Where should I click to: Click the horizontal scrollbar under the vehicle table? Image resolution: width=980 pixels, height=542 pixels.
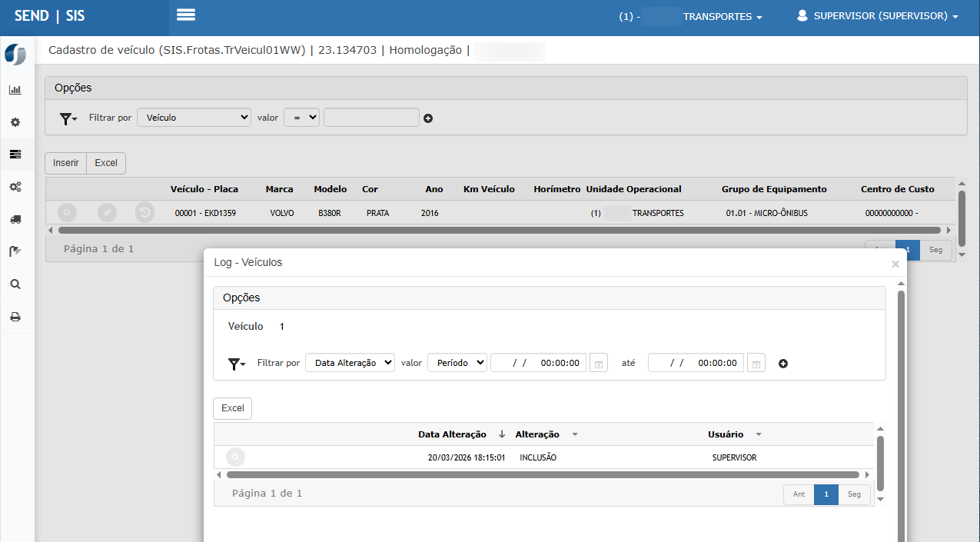pyautogui.click(x=498, y=230)
